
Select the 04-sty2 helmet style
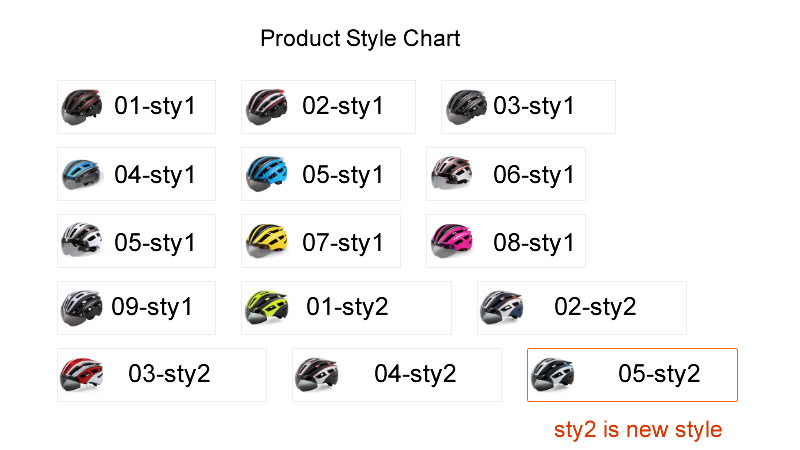coord(396,375)
